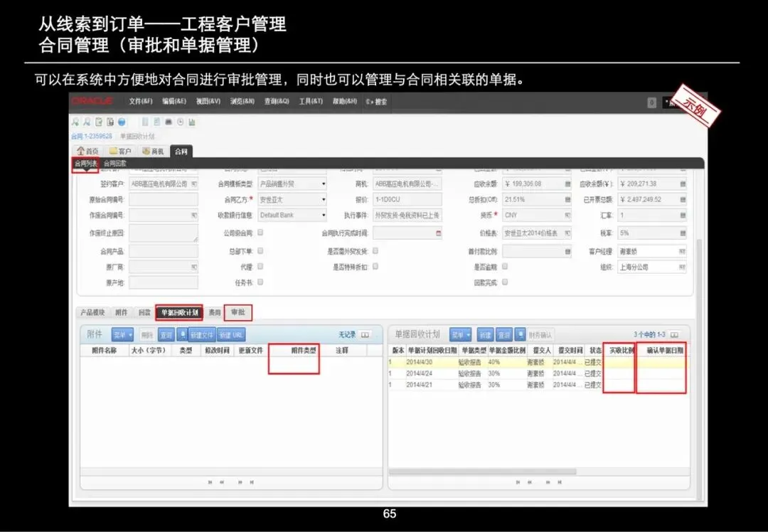Tick the 回款完成 checkbox

(x=505, y=282)
